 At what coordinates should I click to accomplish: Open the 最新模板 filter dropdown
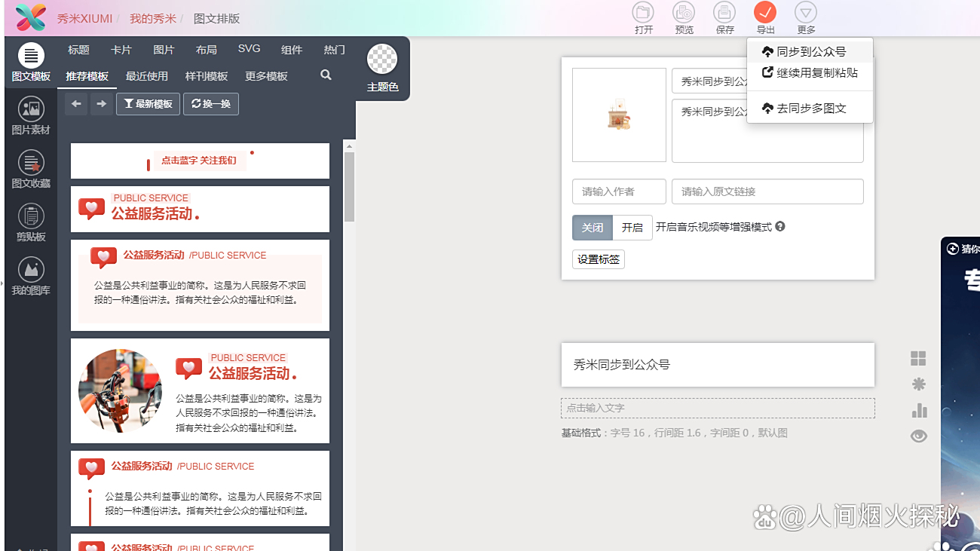148,104
